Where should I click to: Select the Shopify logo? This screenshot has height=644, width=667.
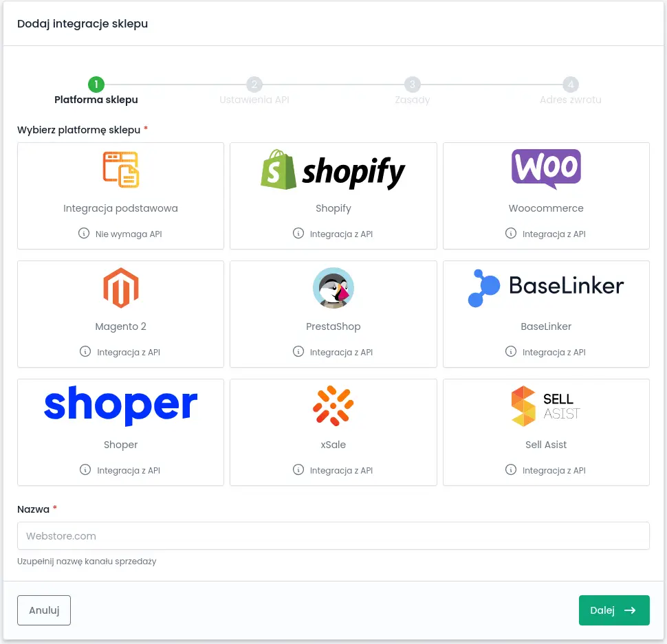click(333, 170)
